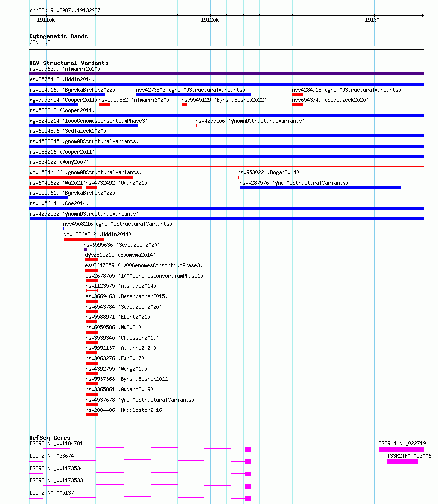
Task: Click nsv4392755 (Wong2019) label
Action: tap(116, 369)
